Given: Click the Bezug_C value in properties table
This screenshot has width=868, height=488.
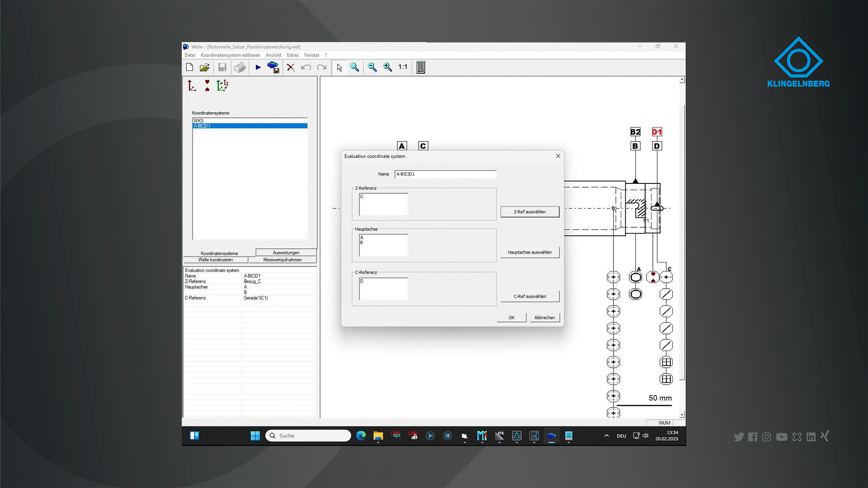Looking at the screenshot, I should click(252, 282).
